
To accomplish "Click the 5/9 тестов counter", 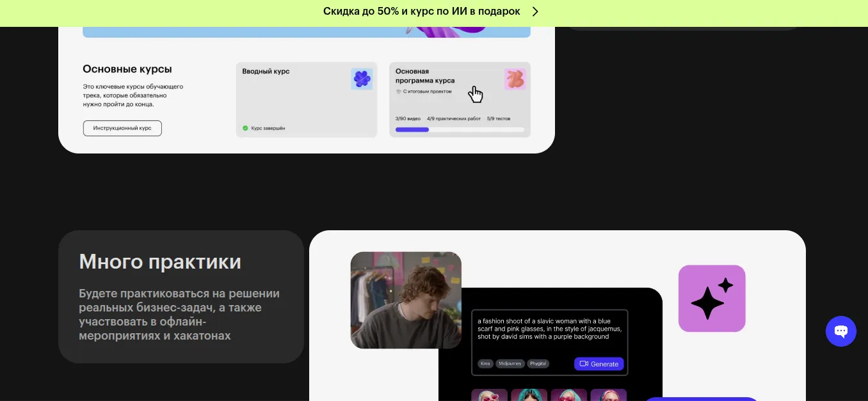I will [499, 118].
